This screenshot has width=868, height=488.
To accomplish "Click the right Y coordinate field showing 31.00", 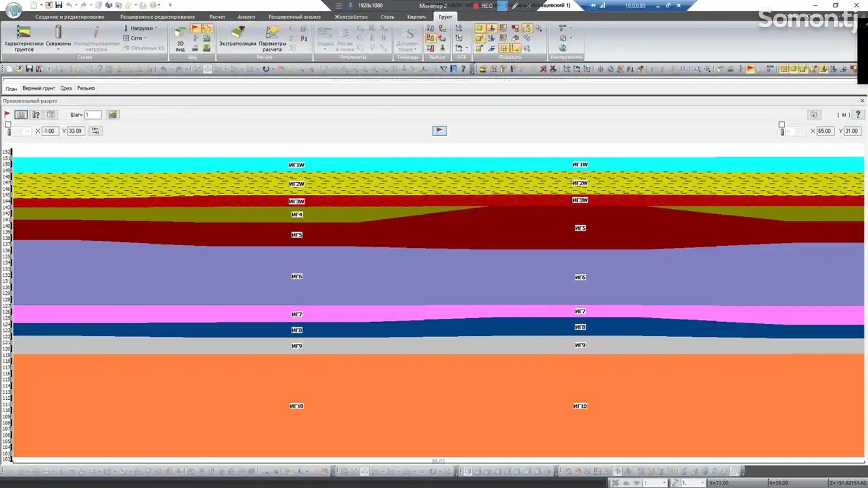I will pos(852,131).
